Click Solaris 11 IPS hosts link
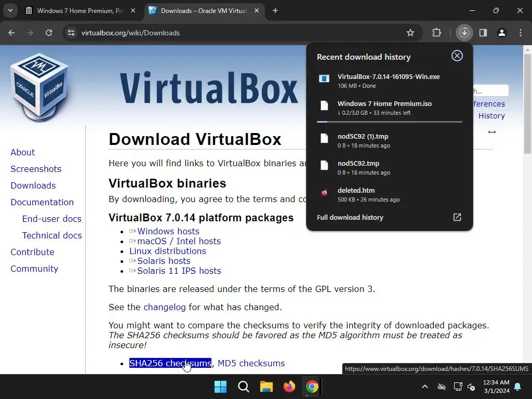 point(179,271)
